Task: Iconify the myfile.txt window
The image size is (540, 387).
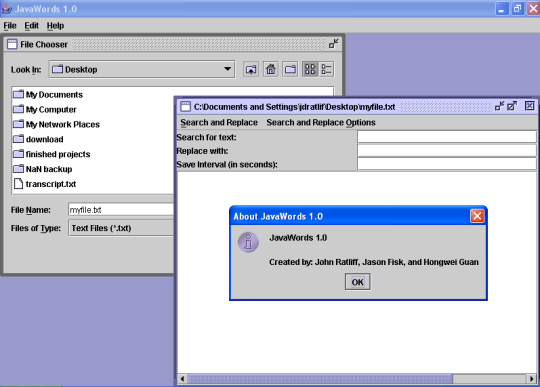Action: click(499, 106)
